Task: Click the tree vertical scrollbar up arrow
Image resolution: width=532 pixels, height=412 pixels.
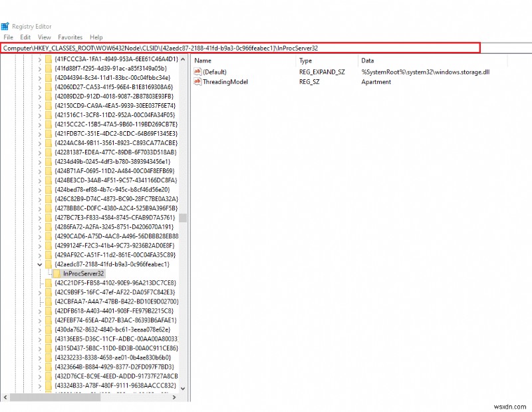Action: click(183, 59)
